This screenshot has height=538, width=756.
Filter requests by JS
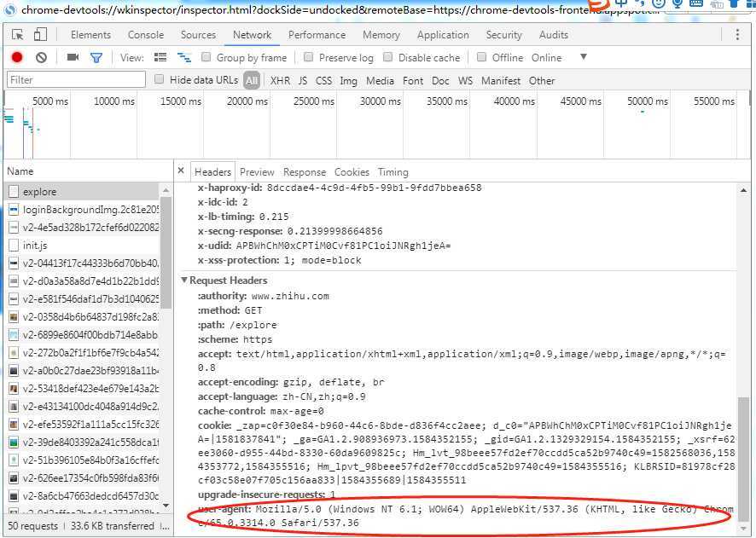(303, 80)
